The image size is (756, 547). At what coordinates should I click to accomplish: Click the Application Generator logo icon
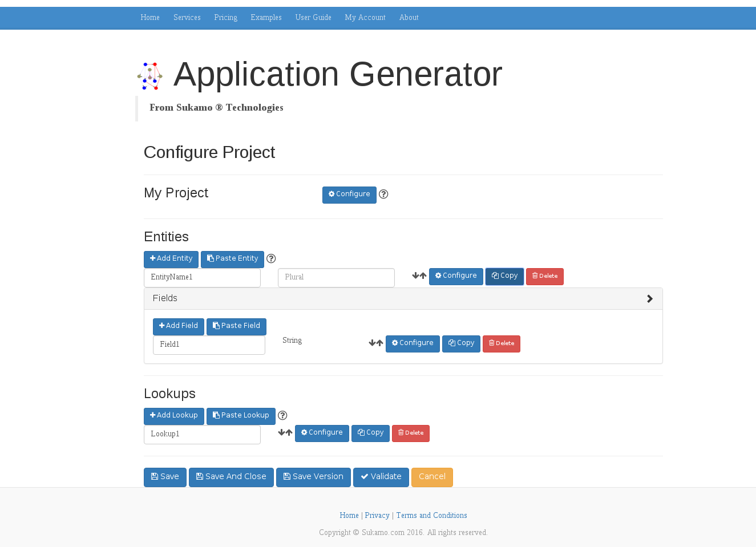click(150, 76)
